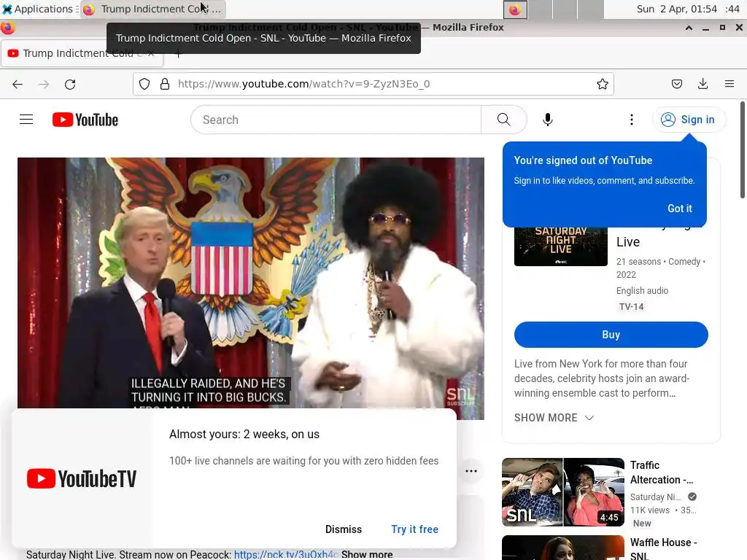Start voice search with the microphone
The image size is (747, 560).
[547, 120]
